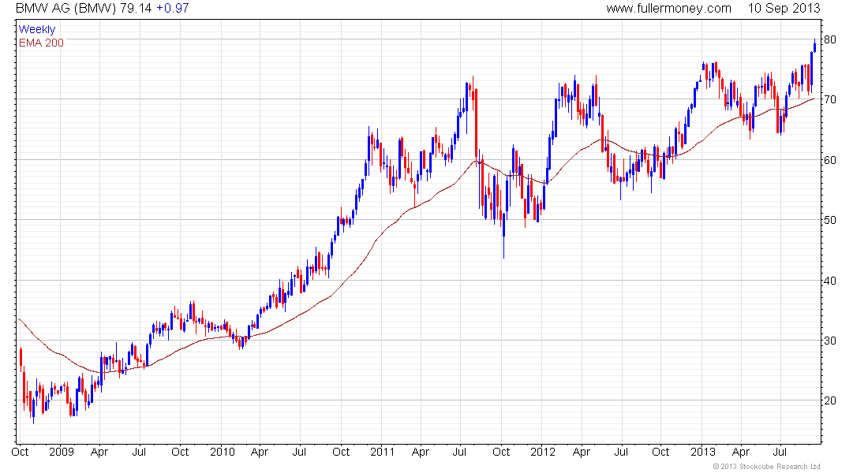Click the 80 price axis label
This screenshot has height=473, width=868.
click(830, 40)
